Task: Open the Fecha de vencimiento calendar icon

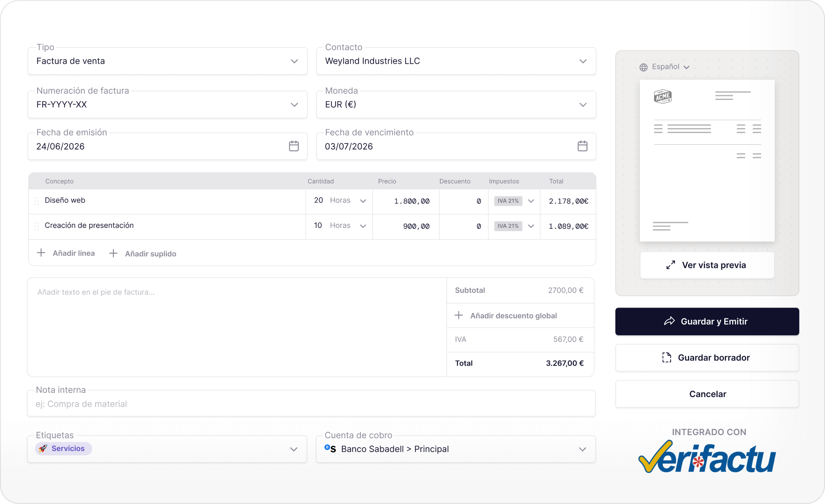Action: (x=583, y=146)
